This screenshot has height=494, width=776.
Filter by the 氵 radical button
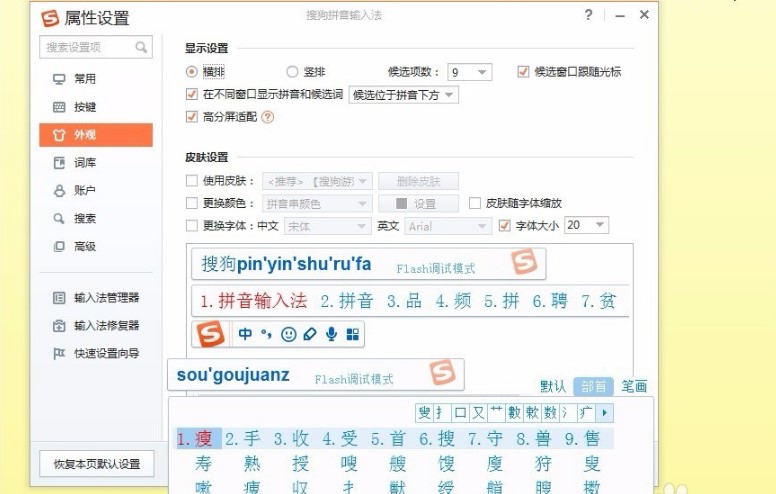(568, 412)
